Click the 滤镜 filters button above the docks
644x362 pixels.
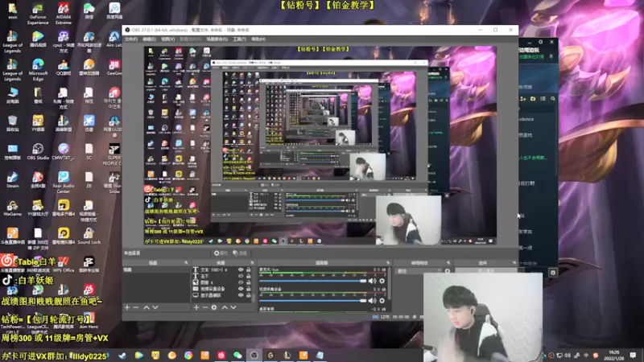tap(240, 253)
